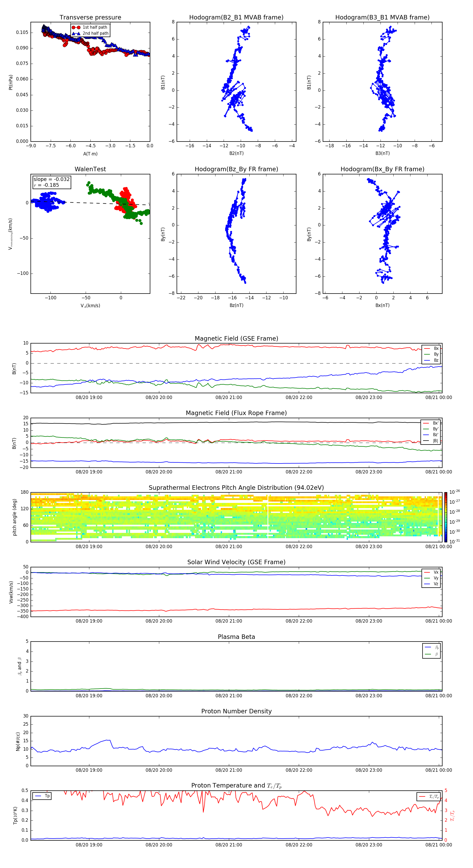This screenshot has width=473, height=868.
Task: Click the "B2(nT)" x-axis label
Action: click(x=236, y=153)
